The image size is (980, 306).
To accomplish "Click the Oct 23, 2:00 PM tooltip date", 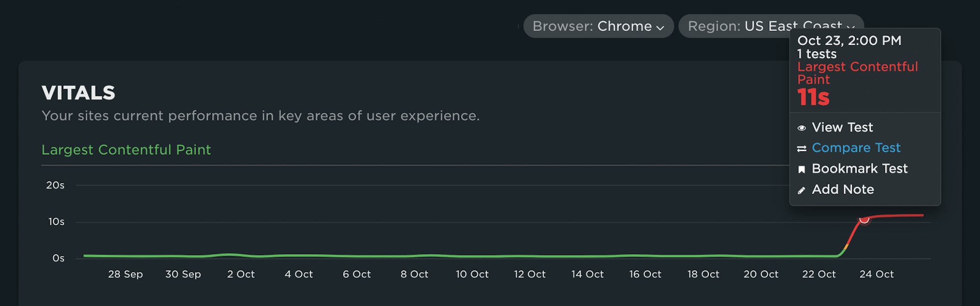I will pos(849,41).
